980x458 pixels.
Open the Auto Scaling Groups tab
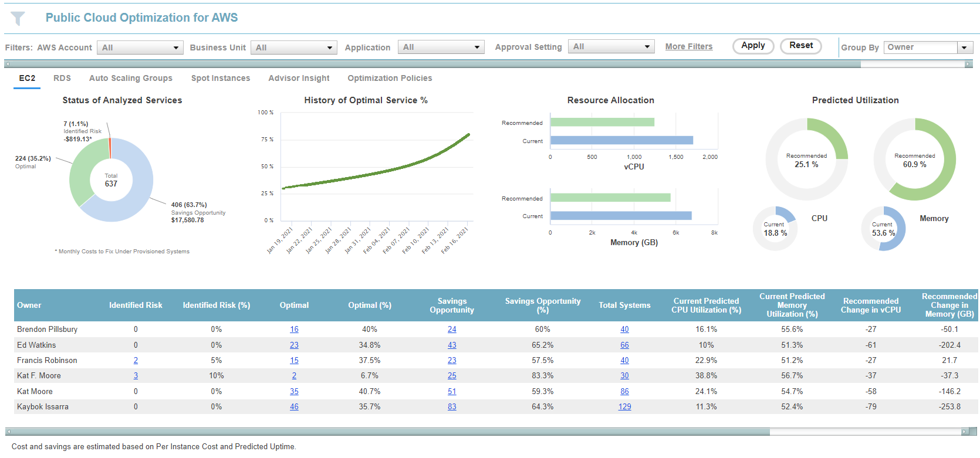point(130,78)
